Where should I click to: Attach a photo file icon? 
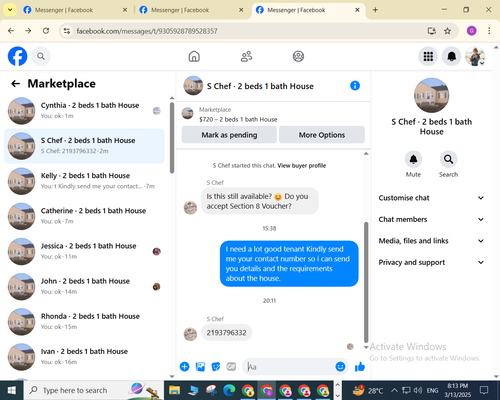200,367
